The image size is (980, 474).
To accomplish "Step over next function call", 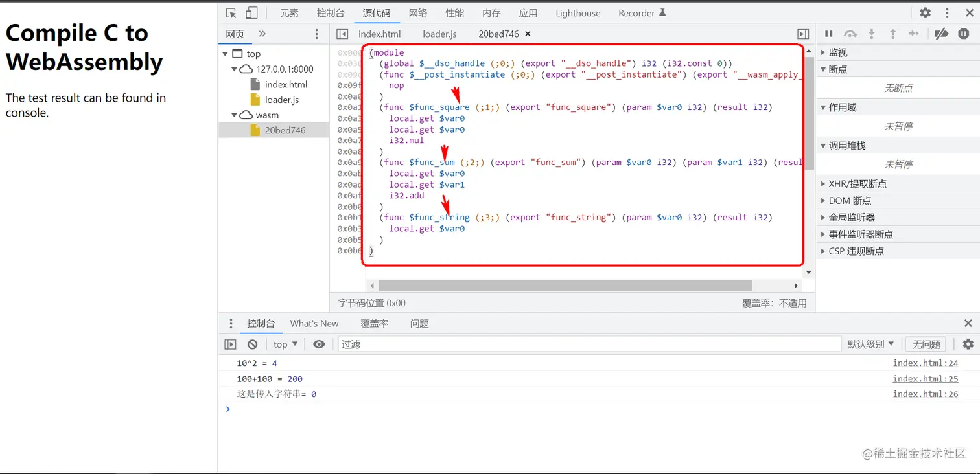I will click(x=850, y=34).
